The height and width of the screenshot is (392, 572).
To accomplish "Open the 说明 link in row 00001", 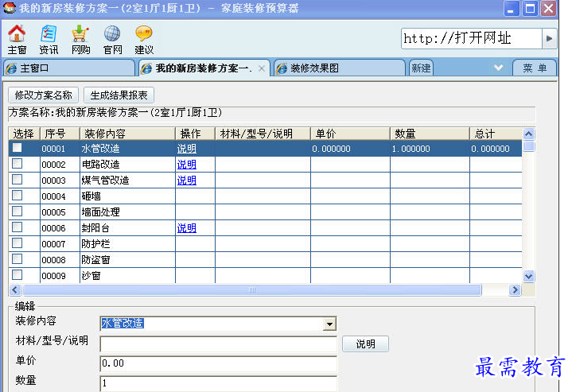I will point(187,149).
